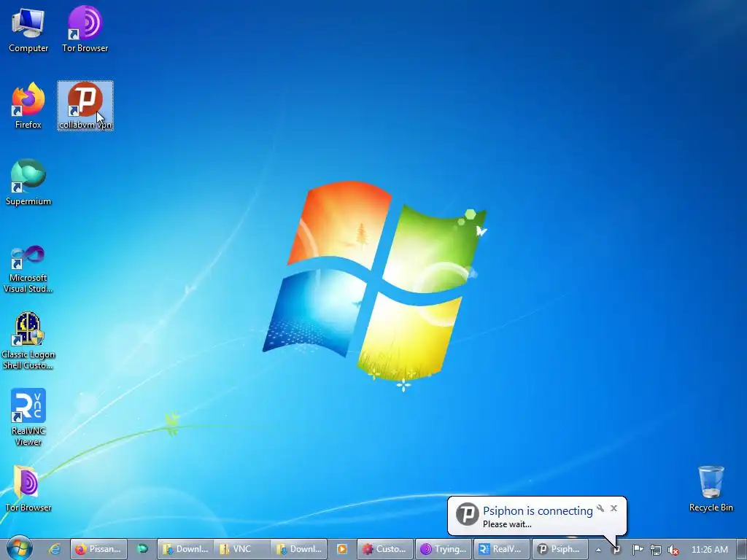Switch to the RealV... taskbar window
The image size is (747, 560).
502,549
